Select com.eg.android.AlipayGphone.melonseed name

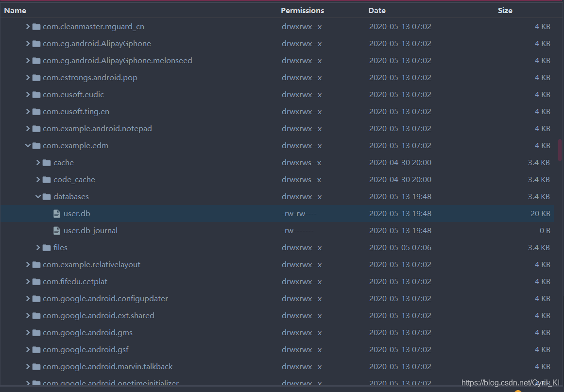coord(117,60)
